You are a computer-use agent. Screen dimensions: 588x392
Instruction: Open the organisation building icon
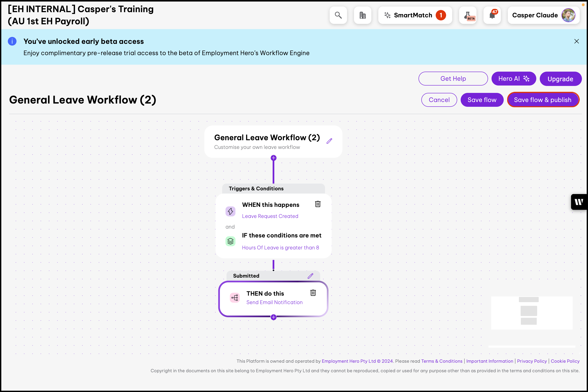pyautogui.click(x=362, y=15)
